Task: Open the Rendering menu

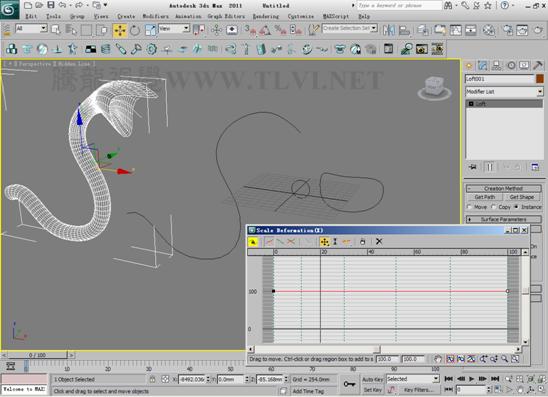Action: click(266, 16)
